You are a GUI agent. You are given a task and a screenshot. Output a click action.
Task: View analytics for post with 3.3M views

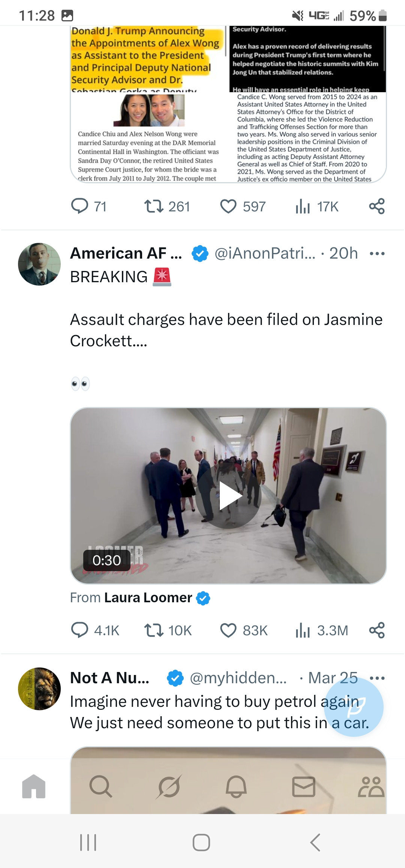click(303, 630)
